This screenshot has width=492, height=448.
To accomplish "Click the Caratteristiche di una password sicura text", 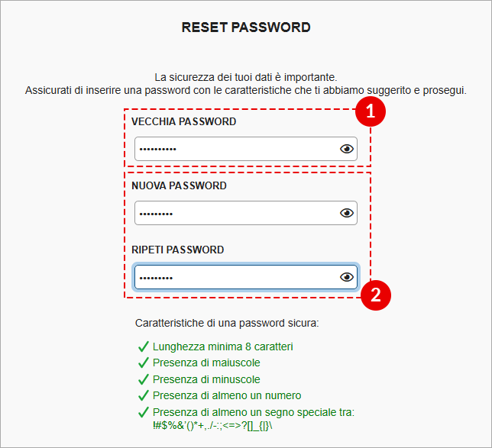I will (x=227, y=324).
